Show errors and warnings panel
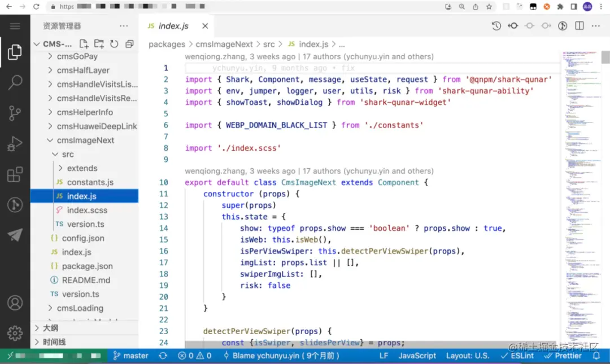 pos(194,356)
